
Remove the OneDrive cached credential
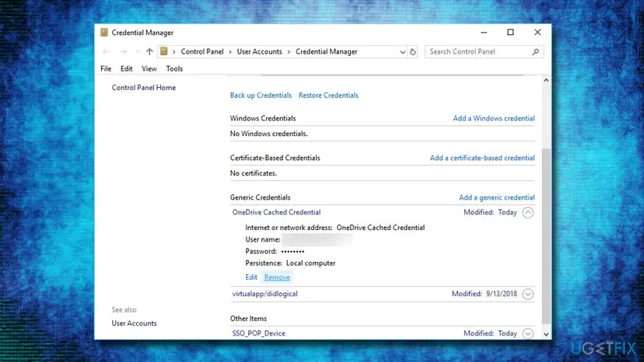click(277, 277)
